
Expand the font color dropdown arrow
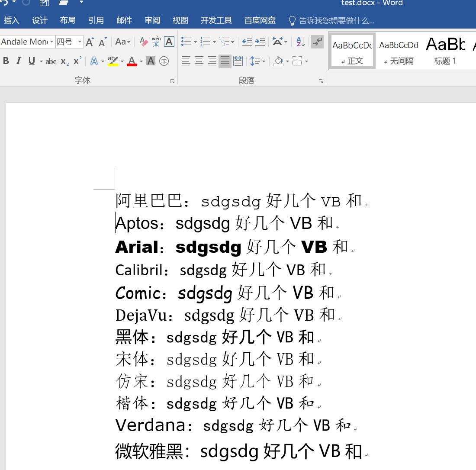pyautogui.click(x=141, y=61)
